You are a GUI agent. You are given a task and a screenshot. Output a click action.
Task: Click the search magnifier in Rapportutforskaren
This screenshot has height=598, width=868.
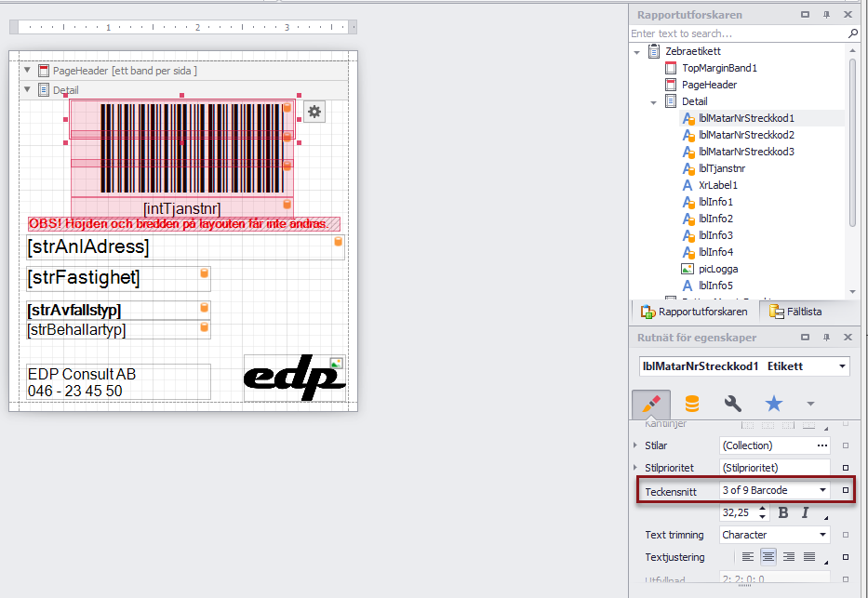pos(853,33)
